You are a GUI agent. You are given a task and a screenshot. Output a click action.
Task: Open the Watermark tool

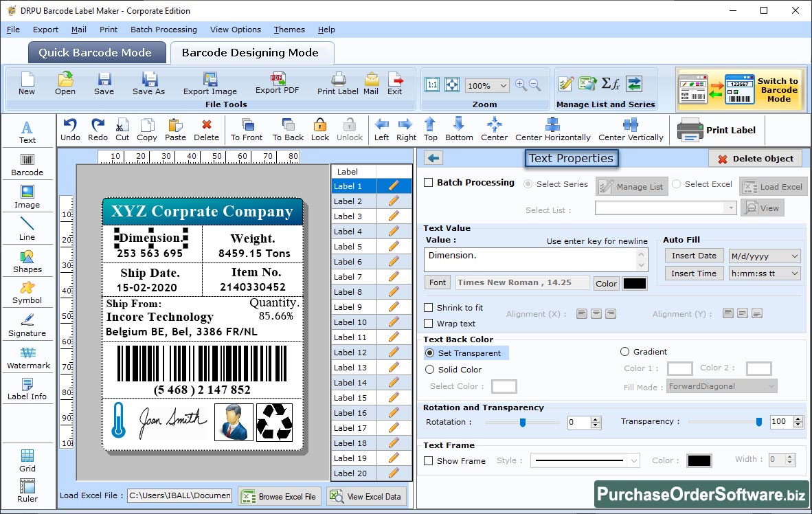[27, 357]
